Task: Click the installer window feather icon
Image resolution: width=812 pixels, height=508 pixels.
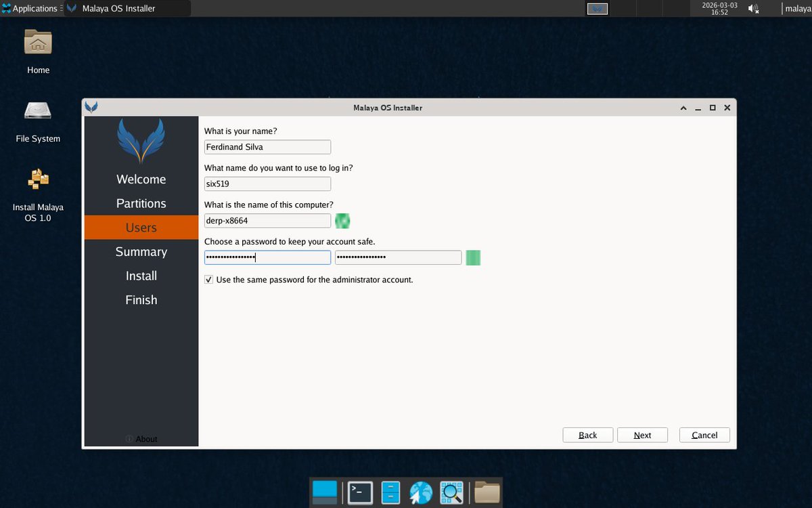Action: [91, 108]
